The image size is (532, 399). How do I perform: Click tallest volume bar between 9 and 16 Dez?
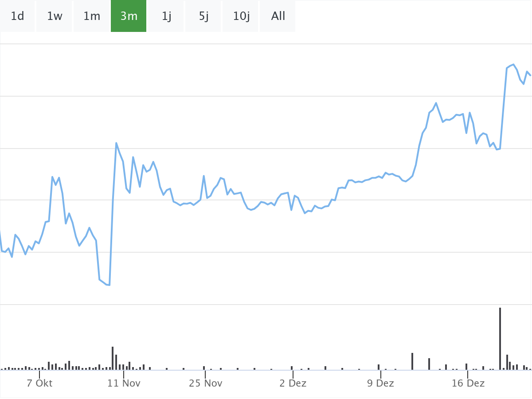point(412,361)
